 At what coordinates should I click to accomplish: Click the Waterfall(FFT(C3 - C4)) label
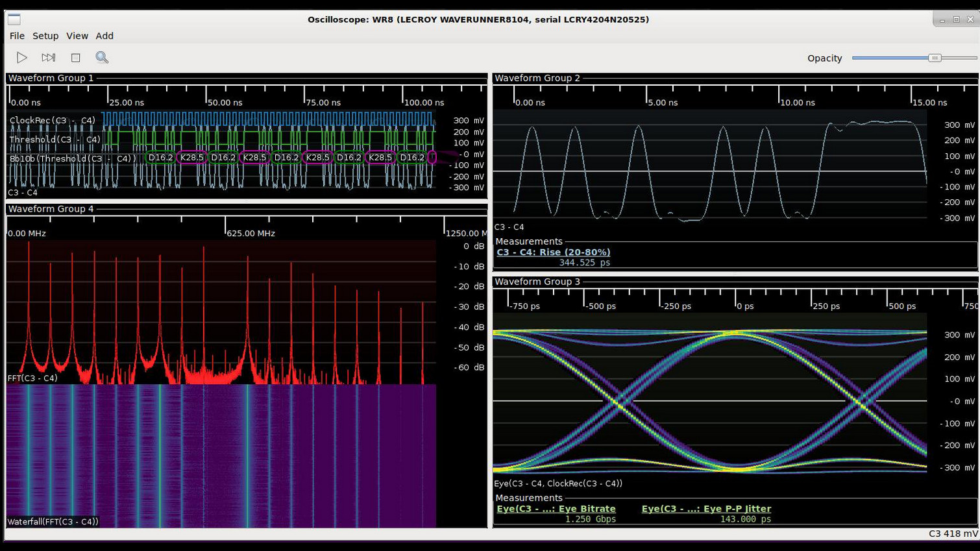(x=53, y=521)
